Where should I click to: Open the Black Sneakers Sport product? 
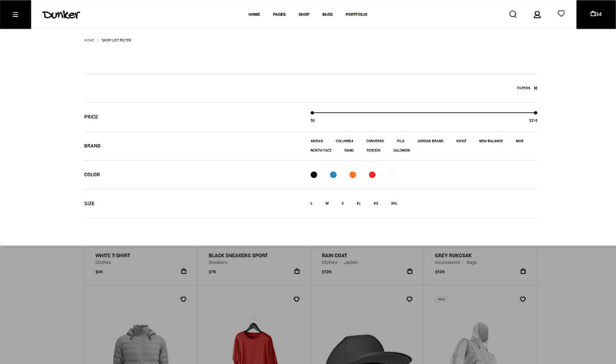238,255
